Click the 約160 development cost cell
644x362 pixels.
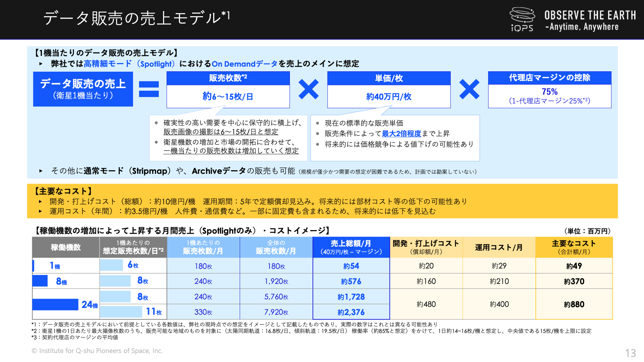point(426,281)
